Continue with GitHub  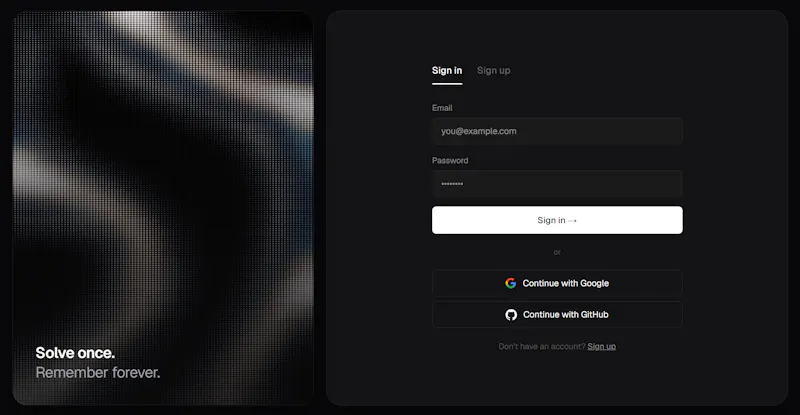coord(557,314)
